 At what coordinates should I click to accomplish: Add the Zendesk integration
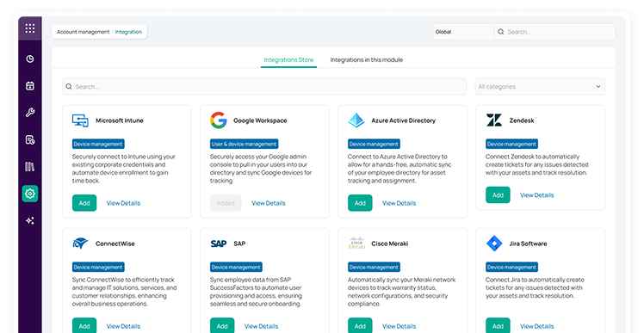(498, 195)
